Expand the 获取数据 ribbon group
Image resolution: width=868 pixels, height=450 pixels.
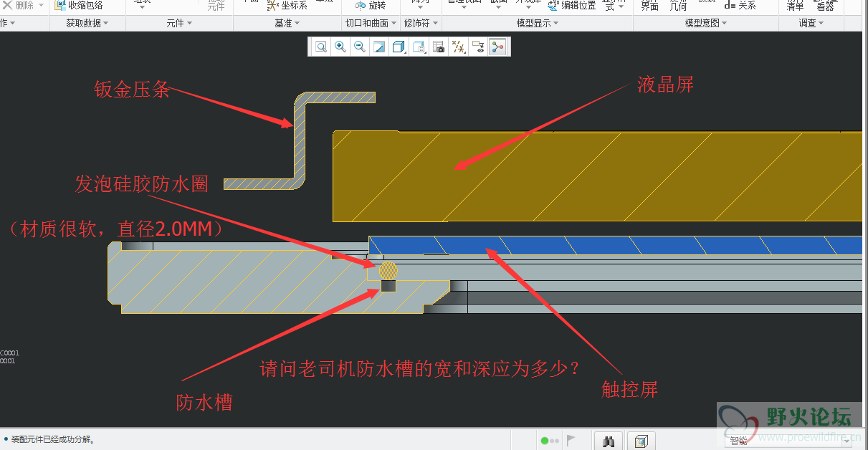[x=87, y=23]
